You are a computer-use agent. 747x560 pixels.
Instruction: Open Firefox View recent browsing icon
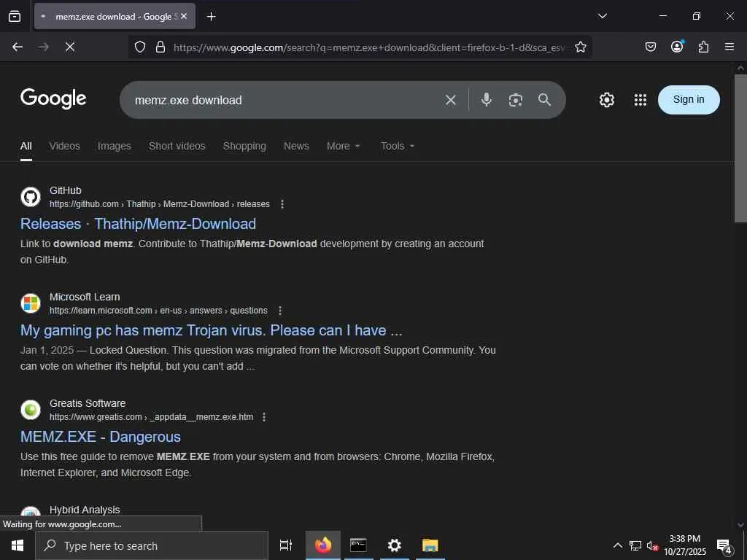[15, 16]
